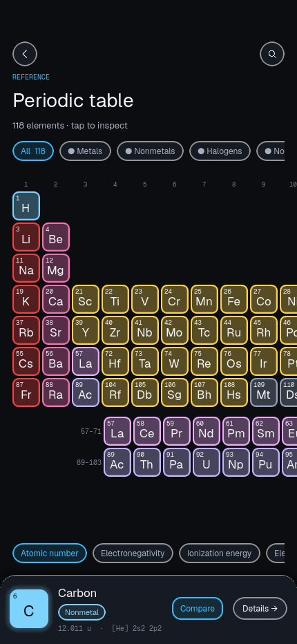
Task: Select Thorium (Th) in actinide row
Action: click(x=147, y=462)
